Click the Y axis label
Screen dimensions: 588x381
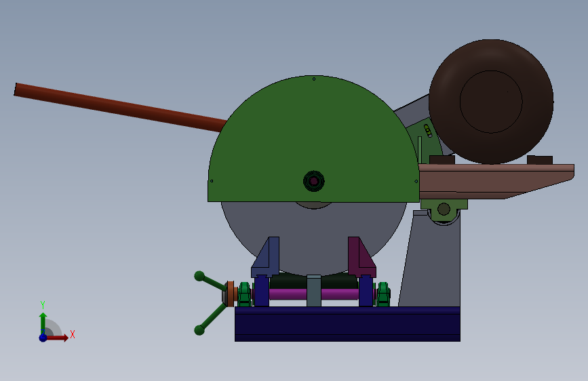[43, 305]
